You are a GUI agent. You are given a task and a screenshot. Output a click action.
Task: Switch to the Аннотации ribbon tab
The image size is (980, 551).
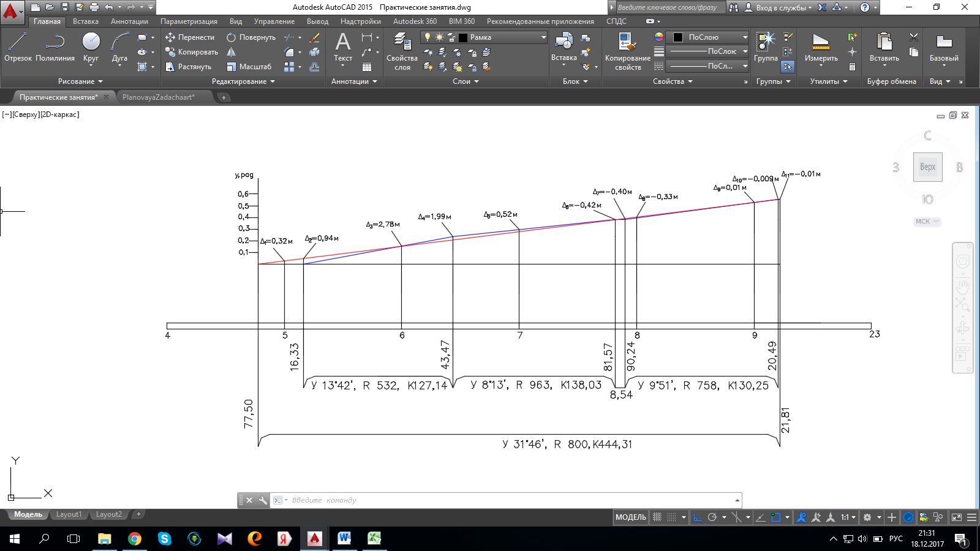129,21
